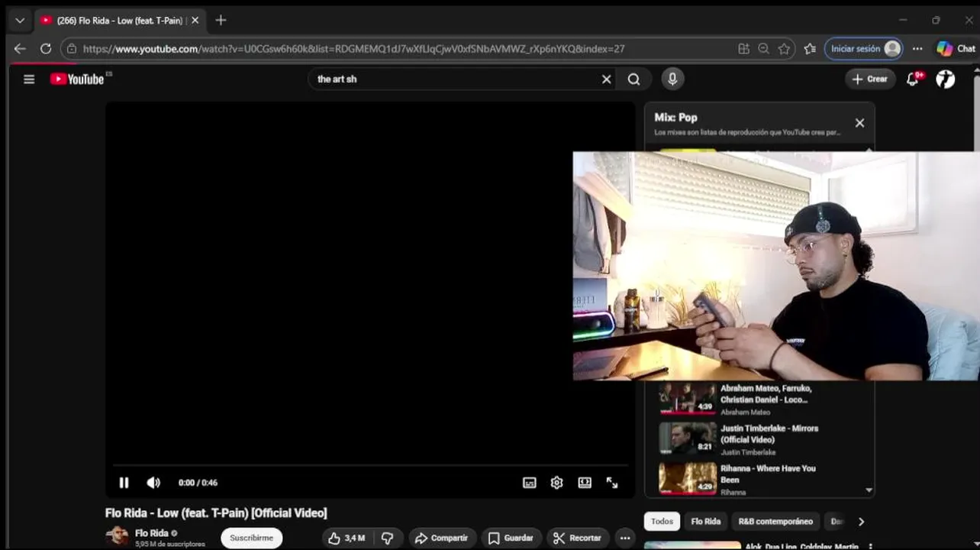Close the Flo Rida - Low tab
Screen dimensions: 980x550
195,21
